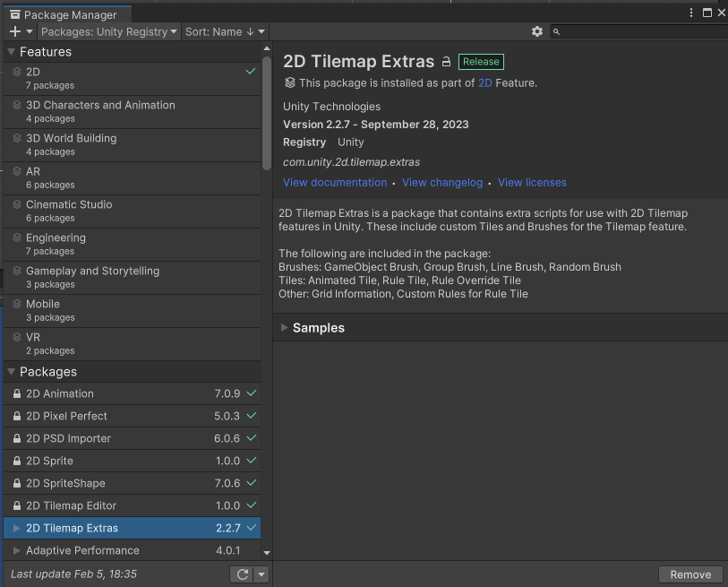The width and height of the screenshot is (728, 587).
Task: Expand the Samples section
Action: coord(285,328)
